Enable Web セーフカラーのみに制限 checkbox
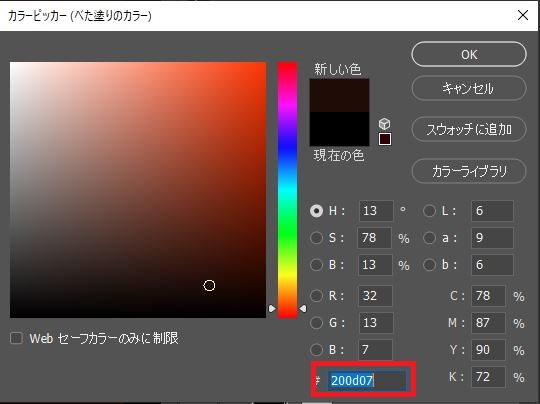Image resolution: width=540 pixels, height=404 pixels. [x=16, y=338]
